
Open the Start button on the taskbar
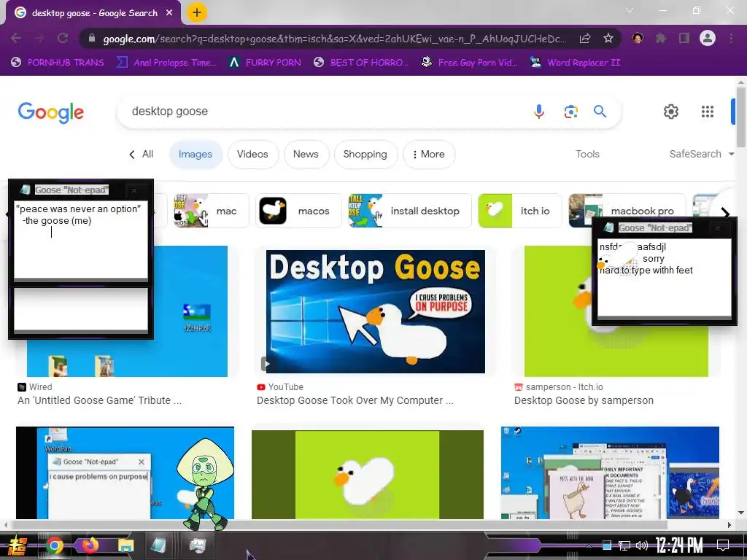[x=17, y=545]
